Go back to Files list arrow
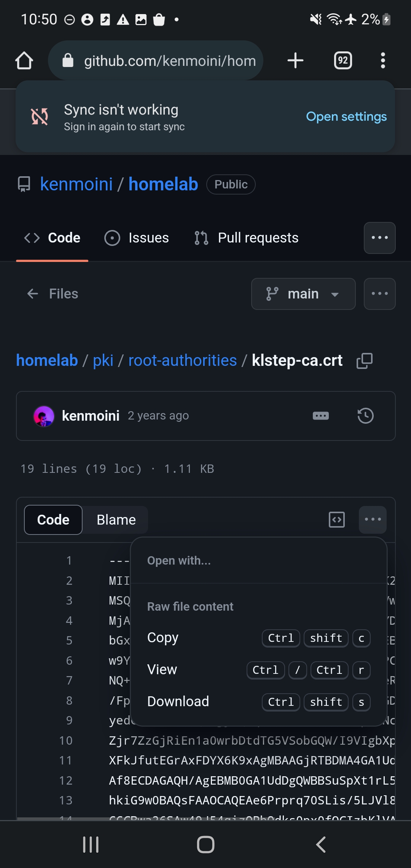Screen dimensions: 411x868 pos(33,294)
